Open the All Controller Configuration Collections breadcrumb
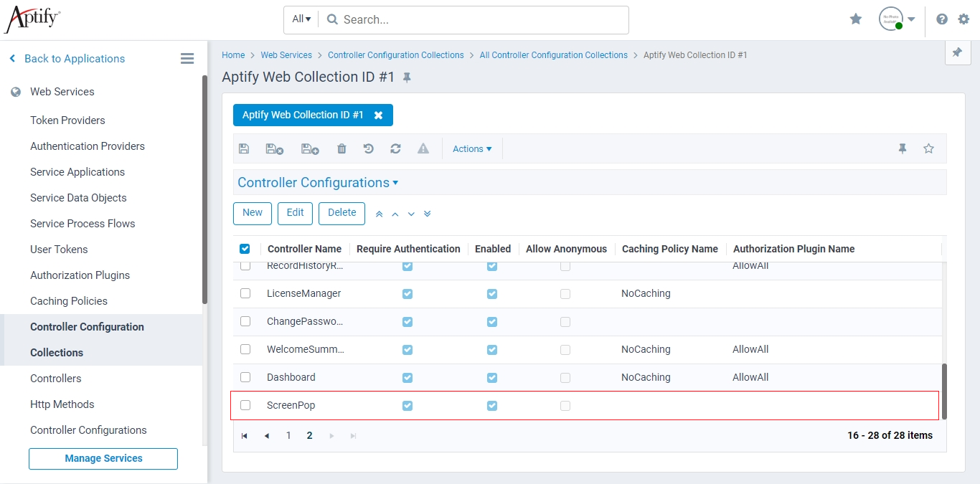Screen dimensions: 980x484 pyautogui.click(x=554, y=55)
